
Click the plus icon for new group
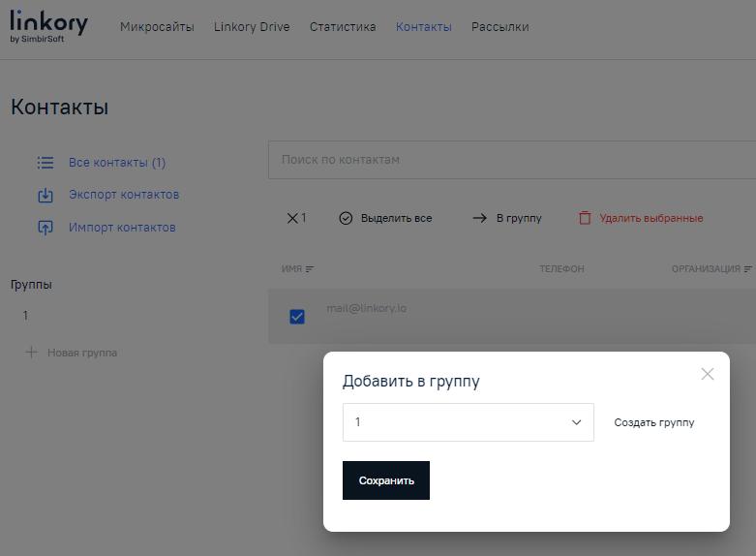tap(31, 353)
